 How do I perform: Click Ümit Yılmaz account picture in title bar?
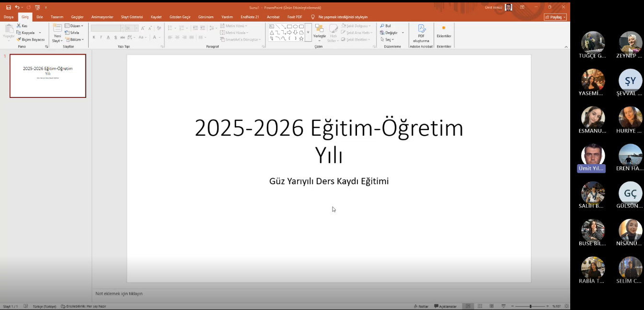tap(508, 7)
